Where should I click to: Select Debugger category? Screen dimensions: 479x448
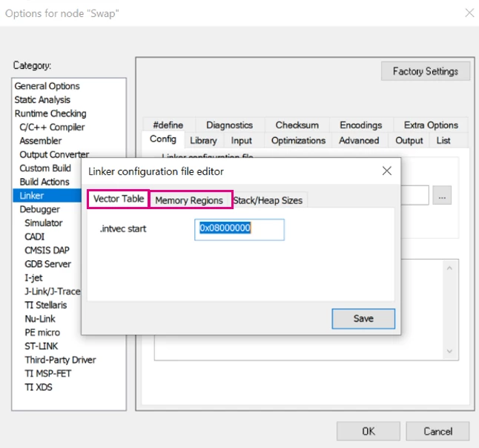40,209
